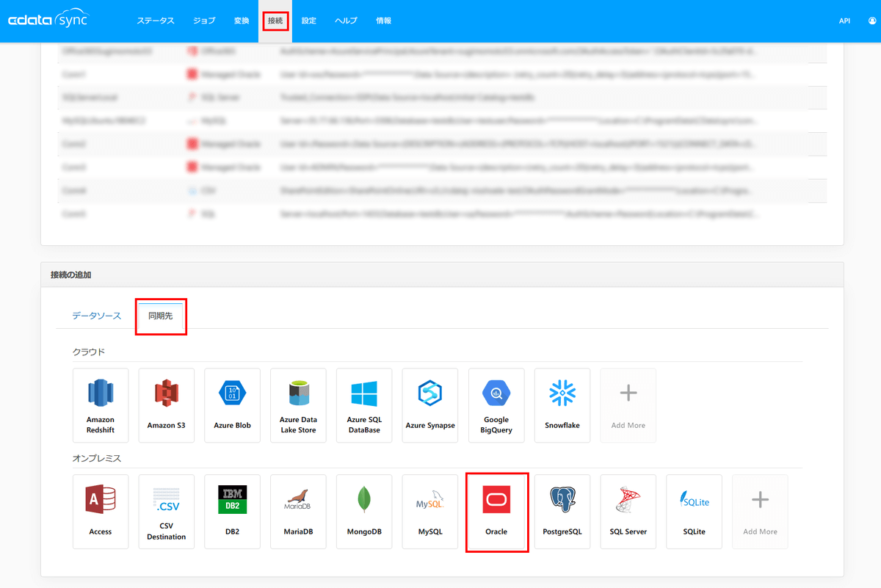Select Azure Data Lake Store tile
The height and width of the screenshot is (588, 881).
[299, 405]
